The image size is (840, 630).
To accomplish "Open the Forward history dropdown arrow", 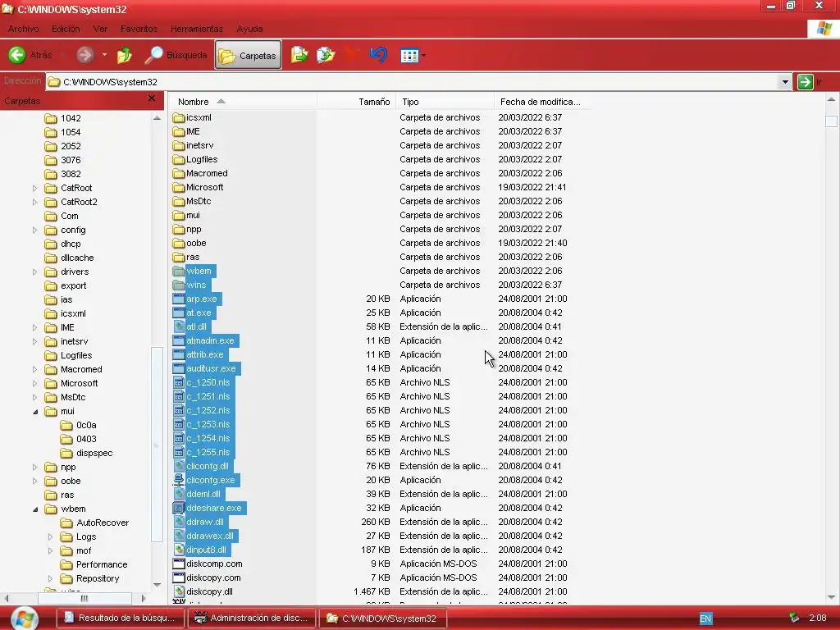I will coord(104,55).
